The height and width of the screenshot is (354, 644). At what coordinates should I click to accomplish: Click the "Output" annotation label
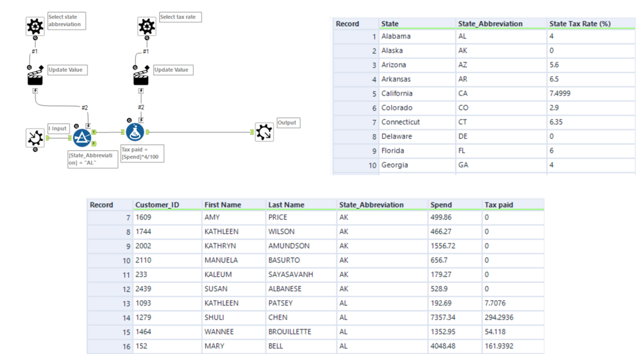pos(288,122)
